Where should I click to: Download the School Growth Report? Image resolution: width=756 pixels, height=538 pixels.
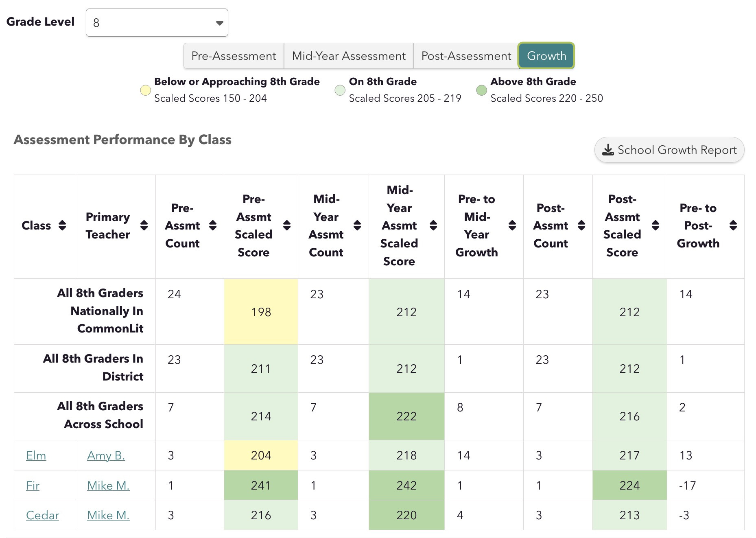(x=669, y=150)
